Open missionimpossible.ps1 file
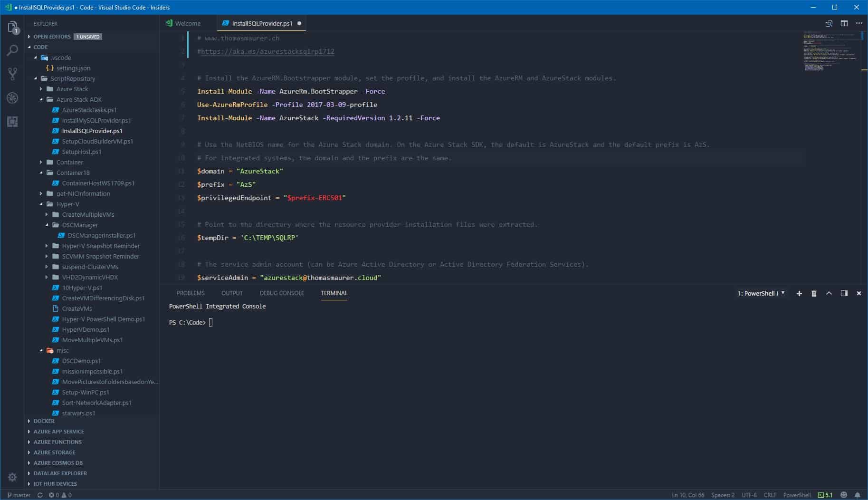Screen dimensions: 868x500 92,371
